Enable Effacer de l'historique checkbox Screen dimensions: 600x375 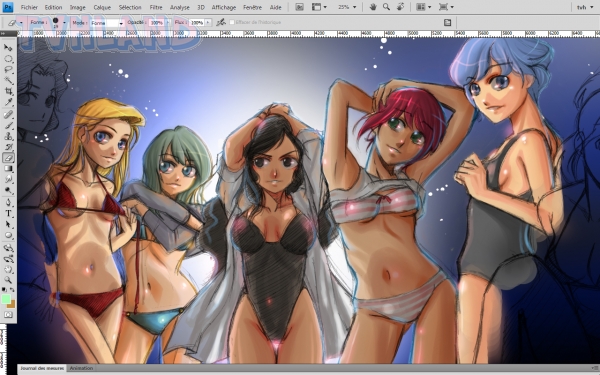pyautogui.click(x=232, y=23)
